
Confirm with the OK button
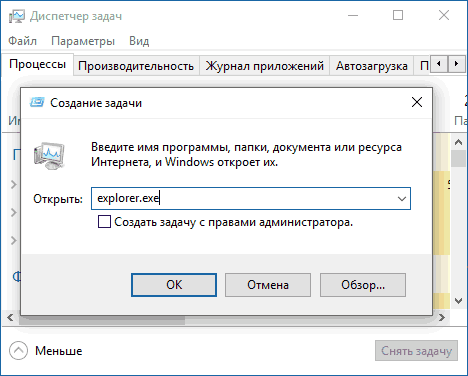tap(174, 285)
